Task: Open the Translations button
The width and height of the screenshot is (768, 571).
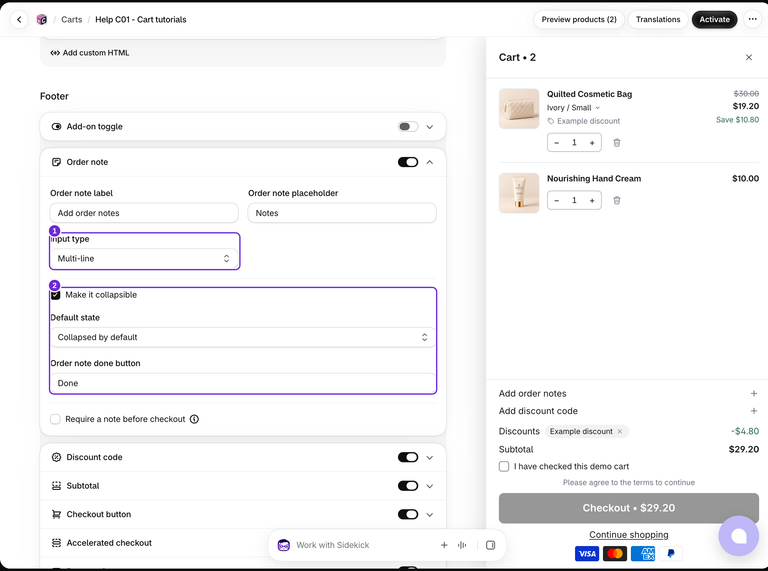Action: [x=658, y=20]
